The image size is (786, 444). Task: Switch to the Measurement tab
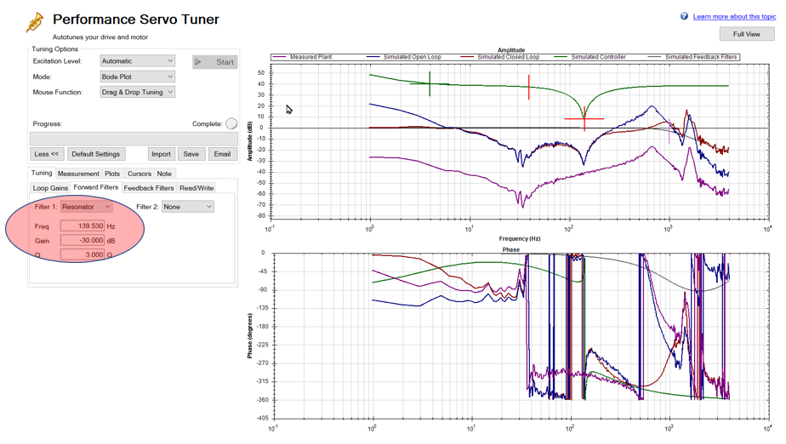click(x=78, y=173)
